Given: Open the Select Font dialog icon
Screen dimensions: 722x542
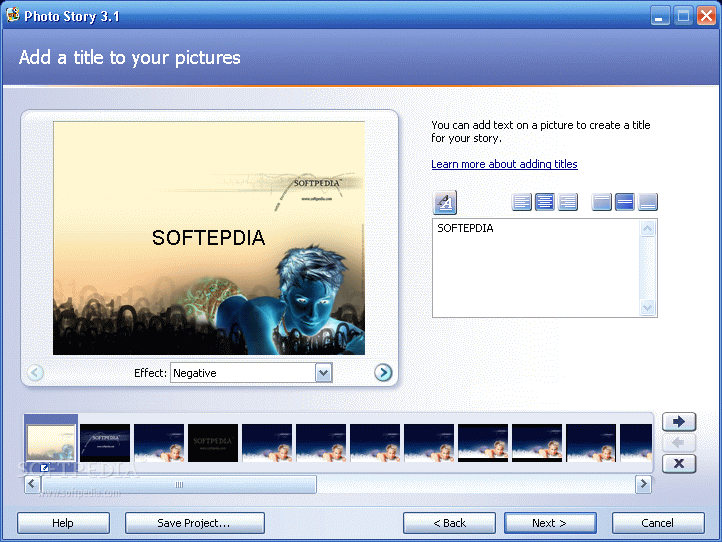Looking at the screenshot, I should [x=445, y=202].
